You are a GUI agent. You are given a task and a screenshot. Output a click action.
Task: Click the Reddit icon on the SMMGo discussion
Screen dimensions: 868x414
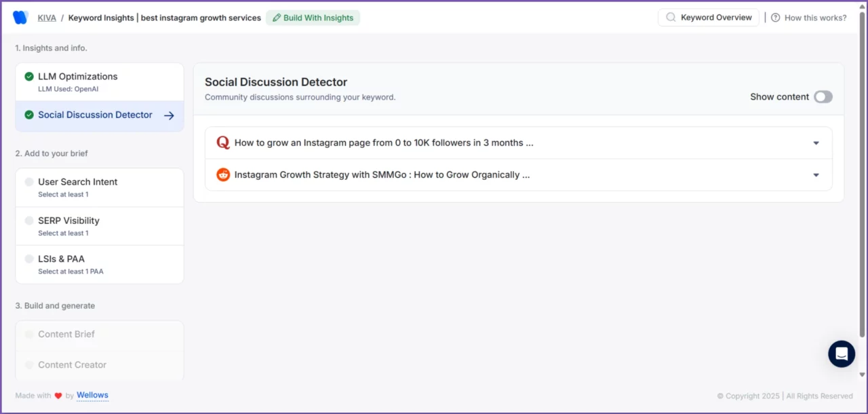[x=222, y=174]
